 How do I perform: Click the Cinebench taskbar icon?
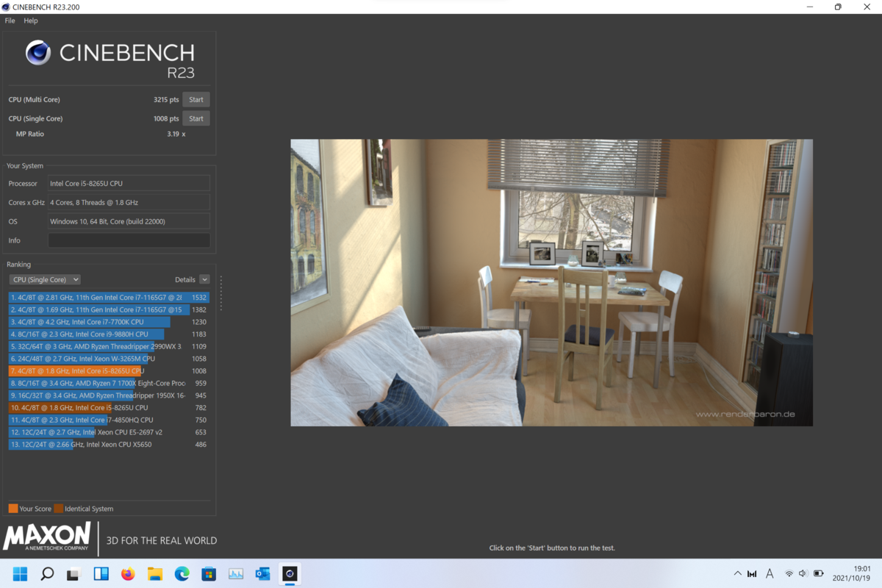tap(290, 573)
